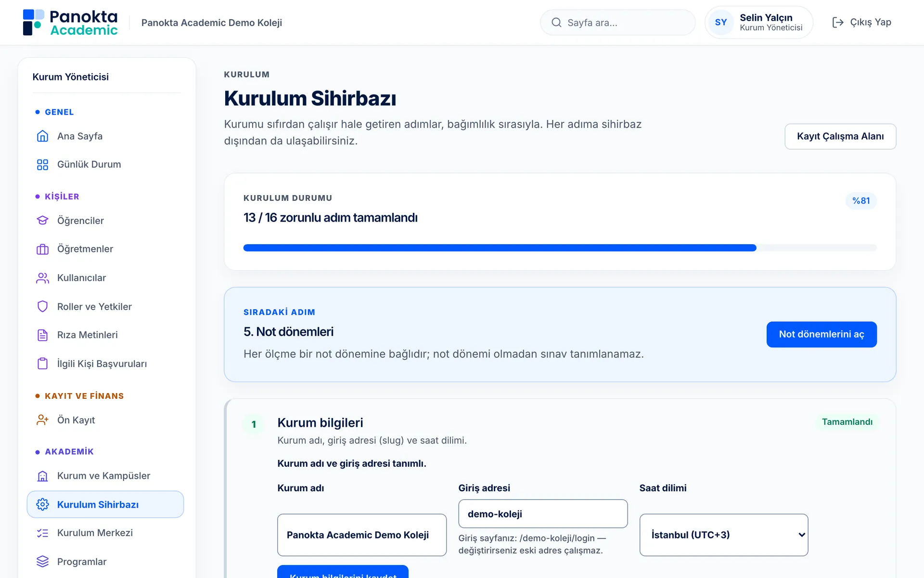Click the Kurum bilgileri step title
This screenshot has height=578, width=924.
(x=320, y=423)
